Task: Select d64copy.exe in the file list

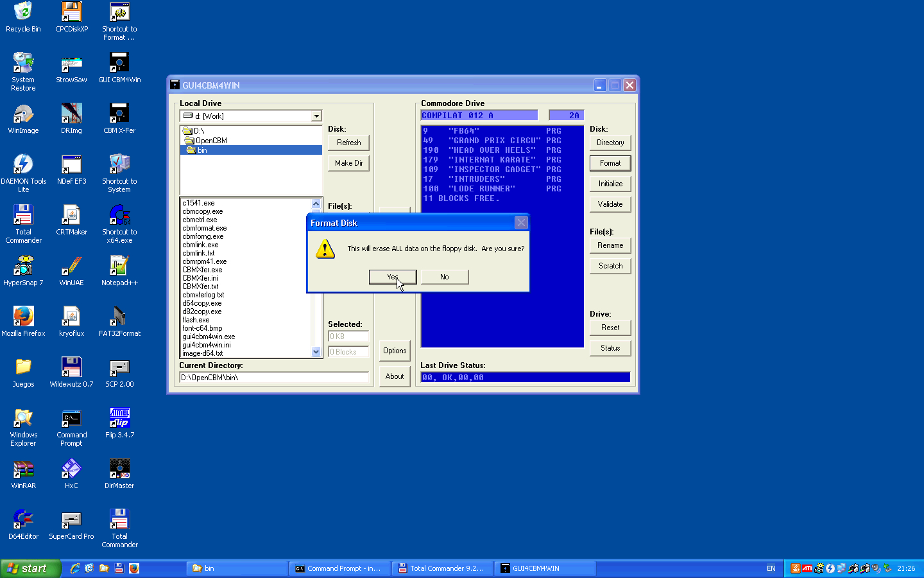Action: (x=202, y=303)
